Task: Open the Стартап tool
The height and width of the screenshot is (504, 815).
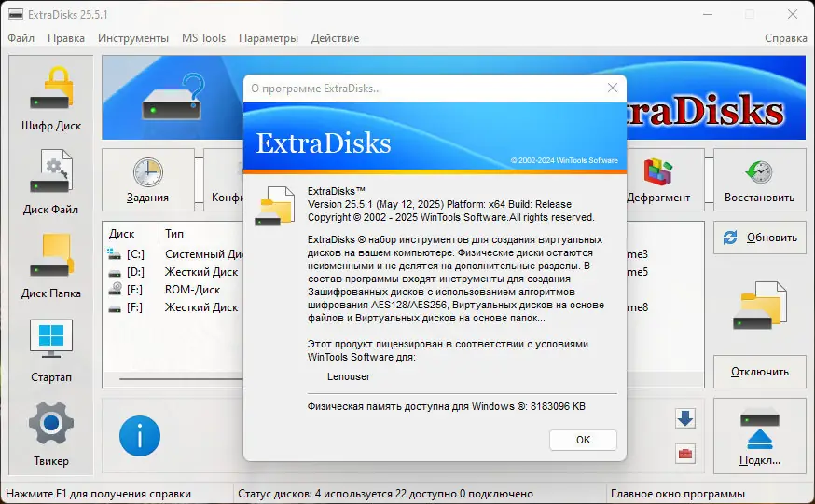Action: click(51, 350)
